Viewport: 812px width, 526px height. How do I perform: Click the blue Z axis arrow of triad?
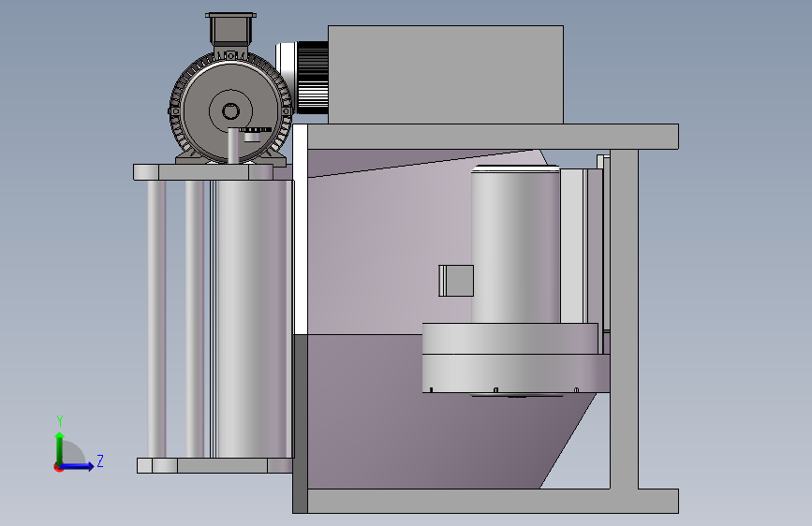(78, 466)
